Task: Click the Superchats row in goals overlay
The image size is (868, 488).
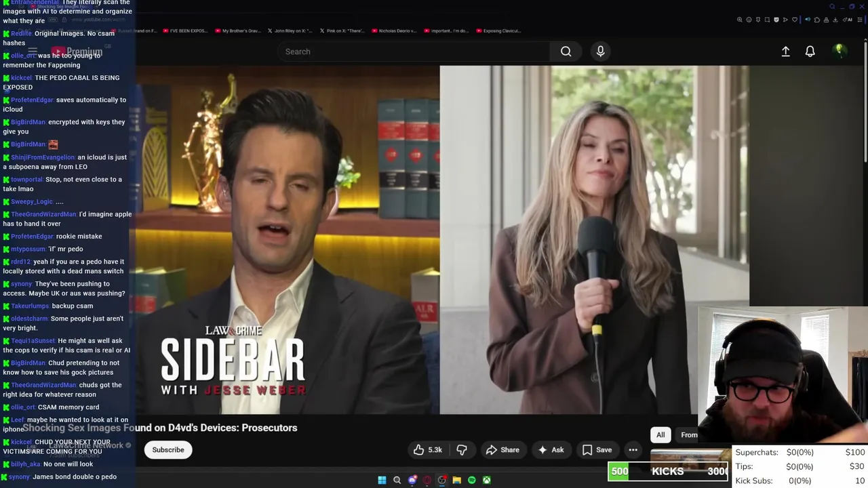Action: coord(800,452)
